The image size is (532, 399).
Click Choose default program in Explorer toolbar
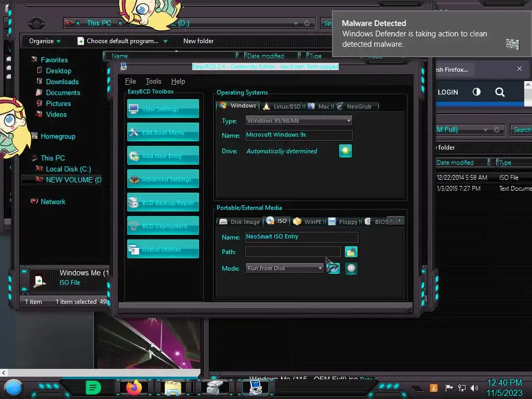tap(118, 41)
